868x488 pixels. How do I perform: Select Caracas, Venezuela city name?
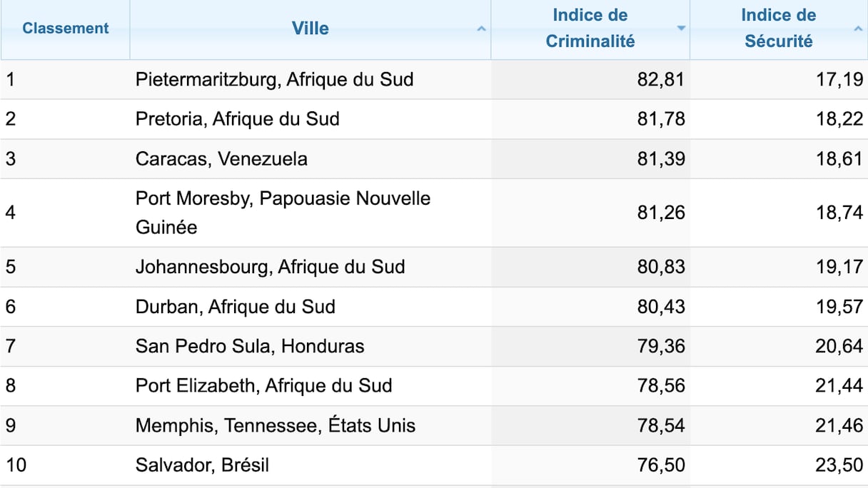pos(221,158)
